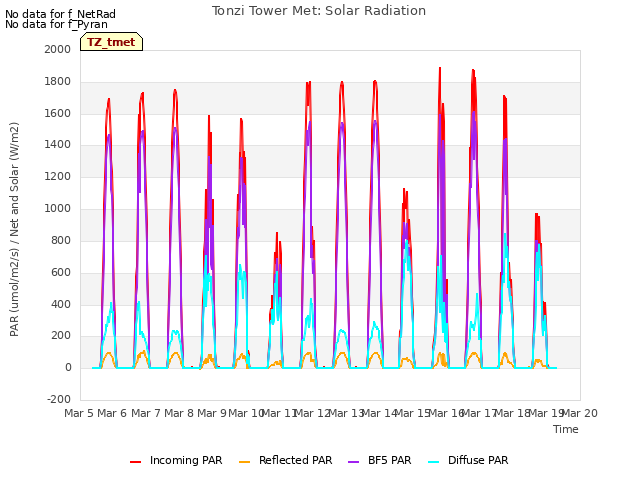
Task: Click the 'No data for f_NetRad' message
Action: click(60, 14)
